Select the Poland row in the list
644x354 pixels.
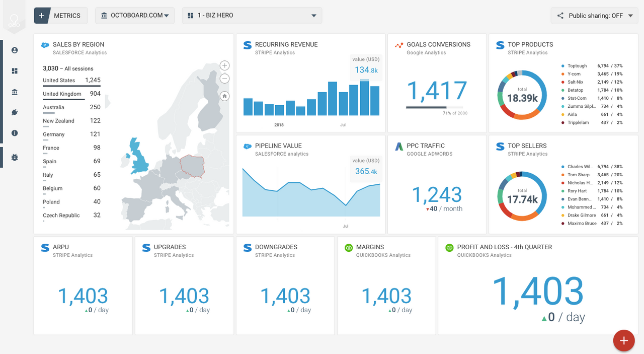tap(71, 202)
